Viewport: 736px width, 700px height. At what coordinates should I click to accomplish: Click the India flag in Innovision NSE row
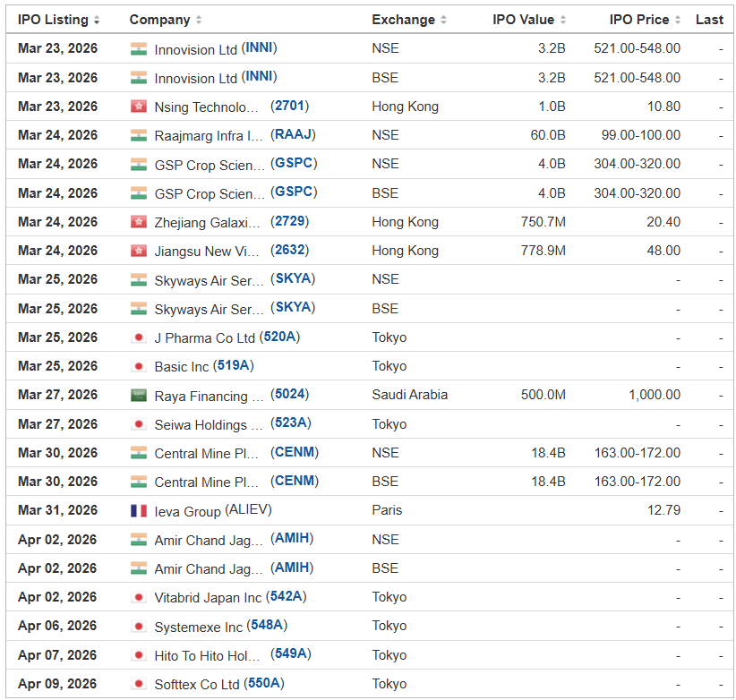tap(139, 48)
